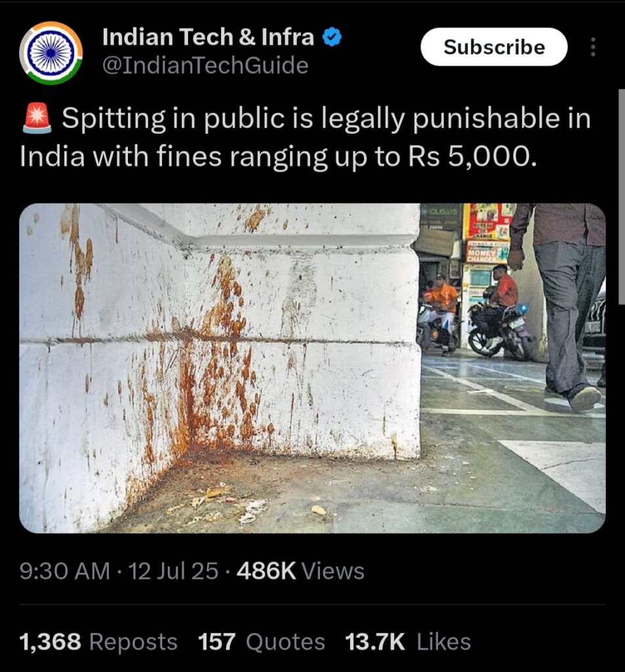The height and width of the screenshot is (672, 625).
Task: Open the three-dot more options menu
Action: pyautogui.click(x=593, y=47)
